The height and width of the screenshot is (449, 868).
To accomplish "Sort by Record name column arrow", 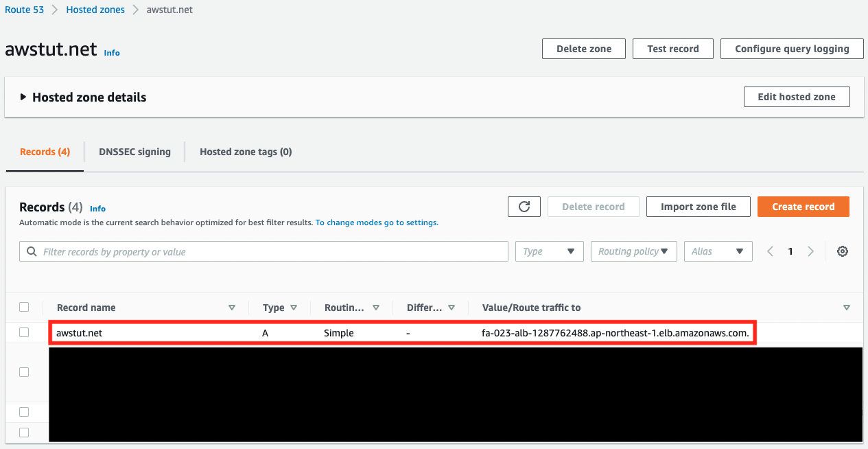I will click(232, 308).
